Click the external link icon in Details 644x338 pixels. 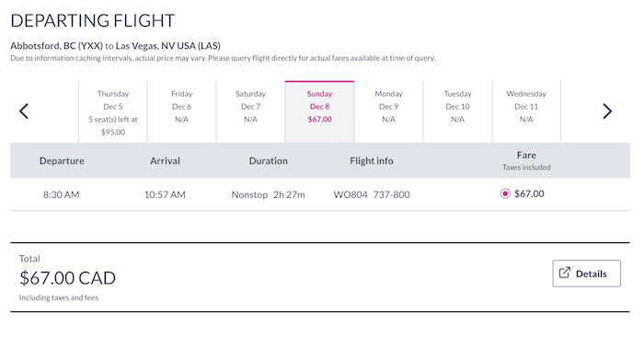click(x=565, y=273)
